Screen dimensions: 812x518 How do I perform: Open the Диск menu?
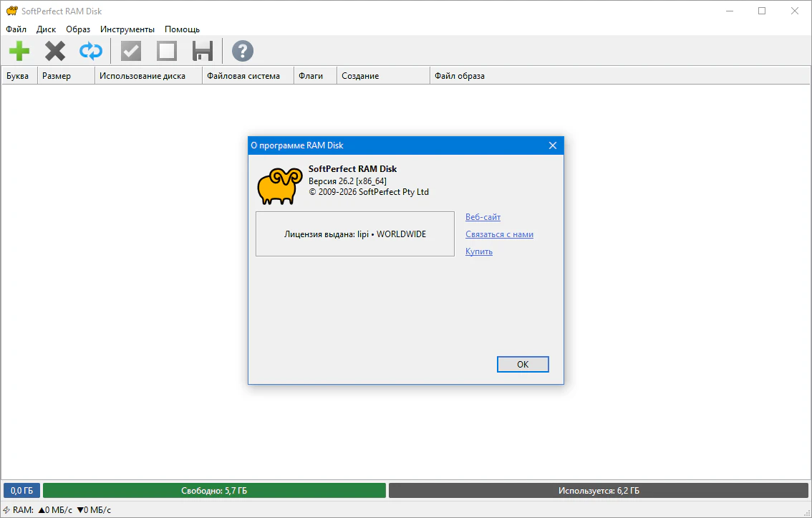pyautogui.click(x=46, y=29)
